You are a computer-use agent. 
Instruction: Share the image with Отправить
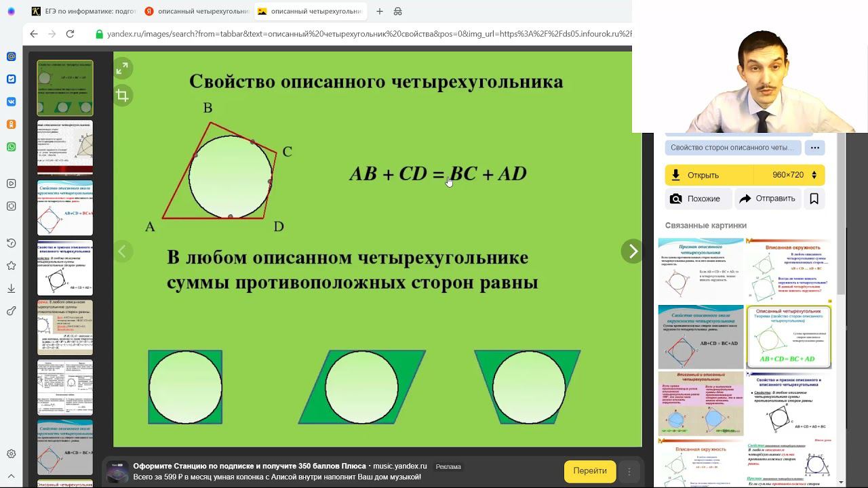[767, 199]
